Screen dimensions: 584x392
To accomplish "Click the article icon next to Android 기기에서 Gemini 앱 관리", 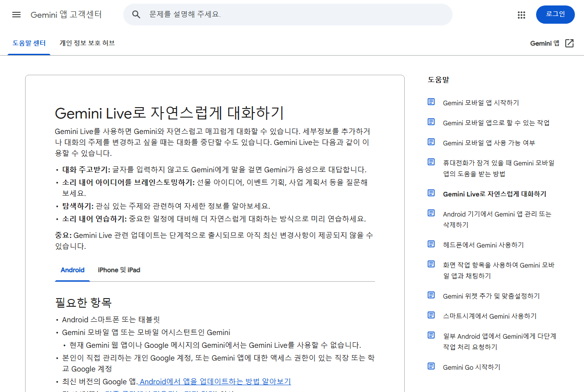I will pos(431,213).
